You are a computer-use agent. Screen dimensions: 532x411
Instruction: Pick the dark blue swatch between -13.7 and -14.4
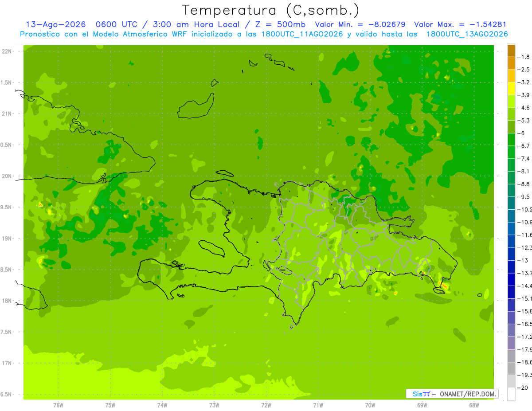511,279
